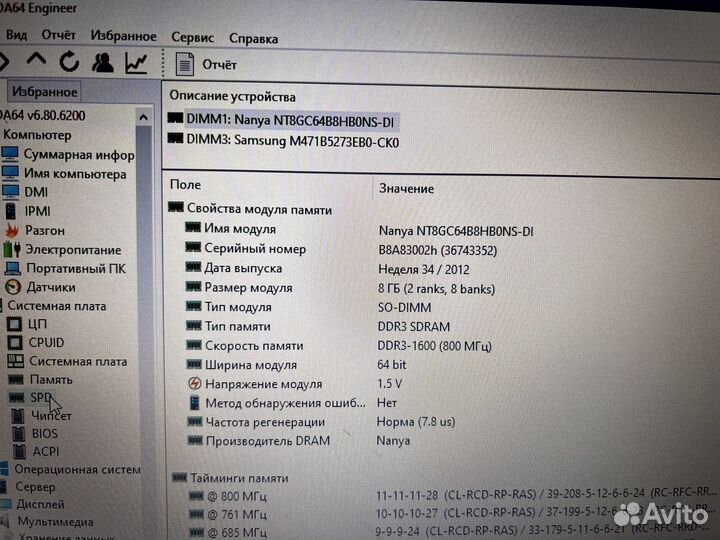The height and width of the screenshot is (540, 720).
Task: Click the Метод обнаружения ошибок icon
Action: [195, 403]
